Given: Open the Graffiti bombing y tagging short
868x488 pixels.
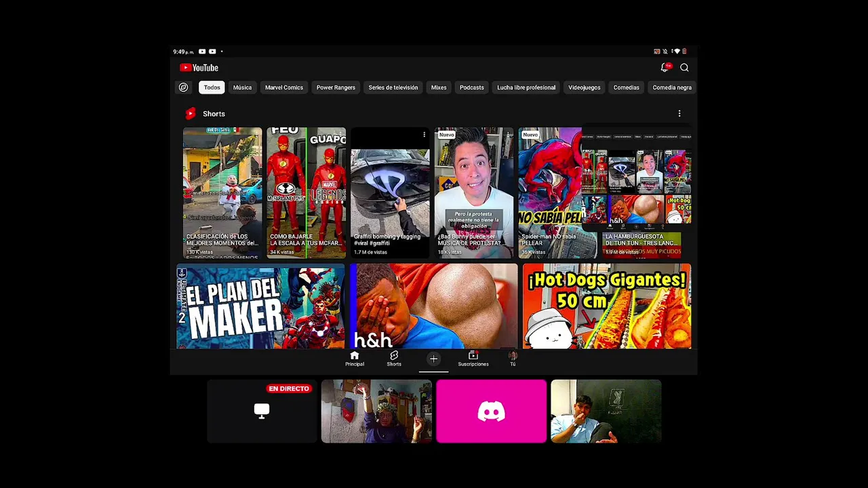Looking at the screenshot, I should (x=390, y=192).
